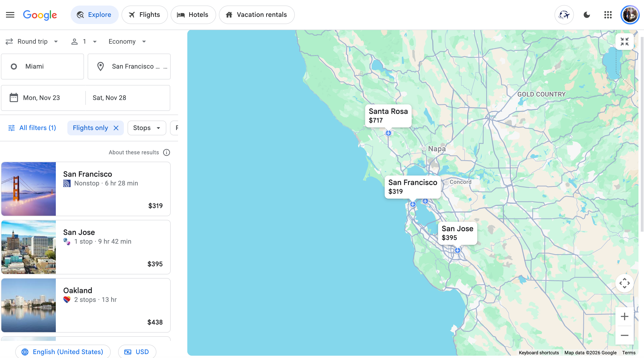644x358 pixels.
Task: Click United airline logo in San Francisco card
Action: (x=67, y=183)
